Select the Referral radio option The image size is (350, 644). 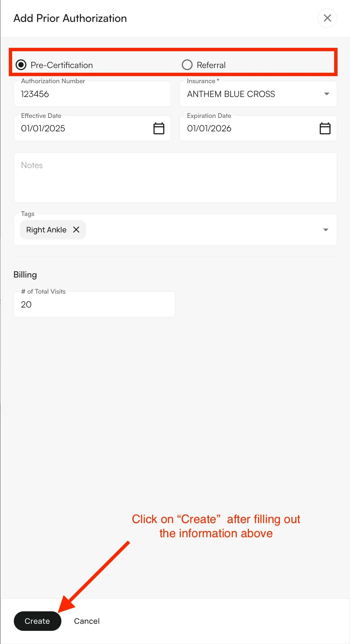(187, 65)
